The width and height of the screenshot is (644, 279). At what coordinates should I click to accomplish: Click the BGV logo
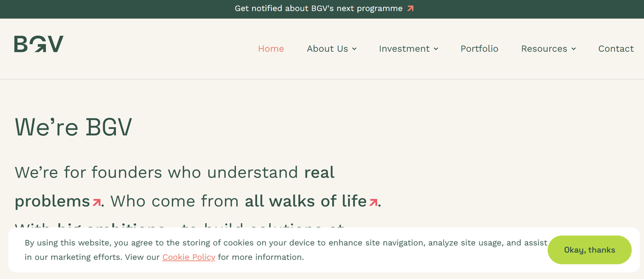point(39,44)
